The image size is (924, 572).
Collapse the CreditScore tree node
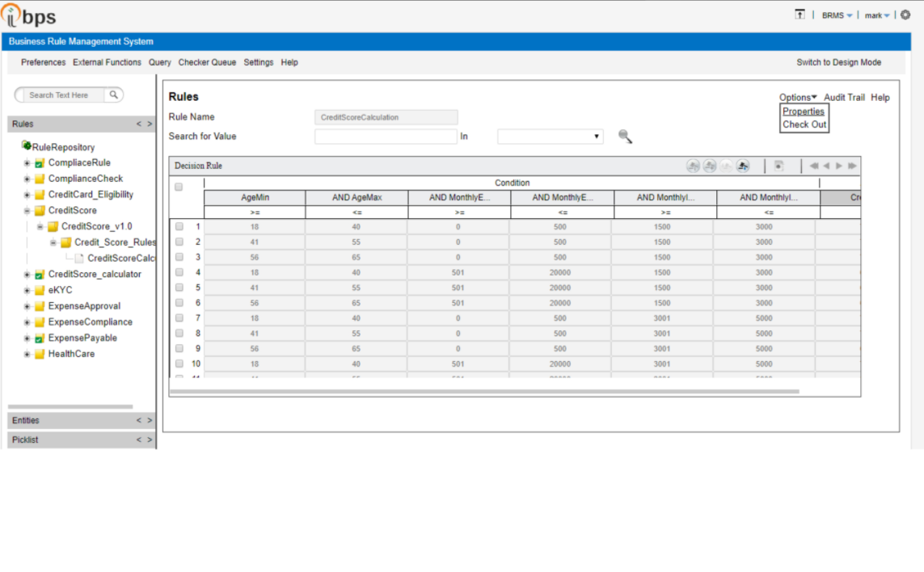[x=27, y=211]
